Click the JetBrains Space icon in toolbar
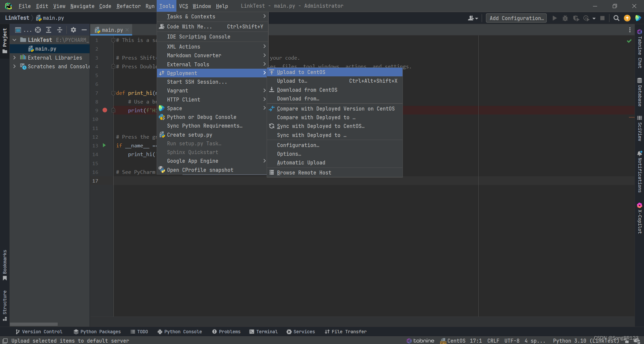Viewport: 644px width, 344px height. (x=638, y=18)
